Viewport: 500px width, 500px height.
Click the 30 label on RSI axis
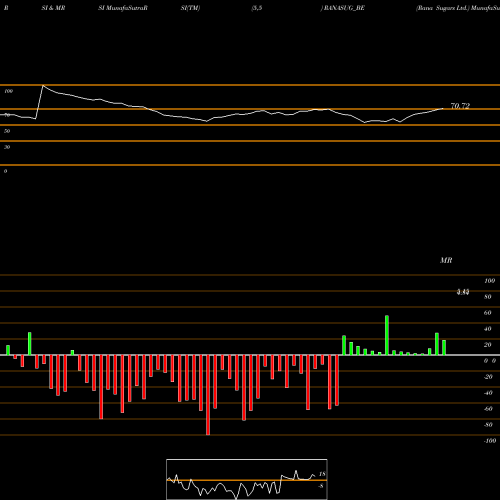pyautogui.click(x=7, y=147)
